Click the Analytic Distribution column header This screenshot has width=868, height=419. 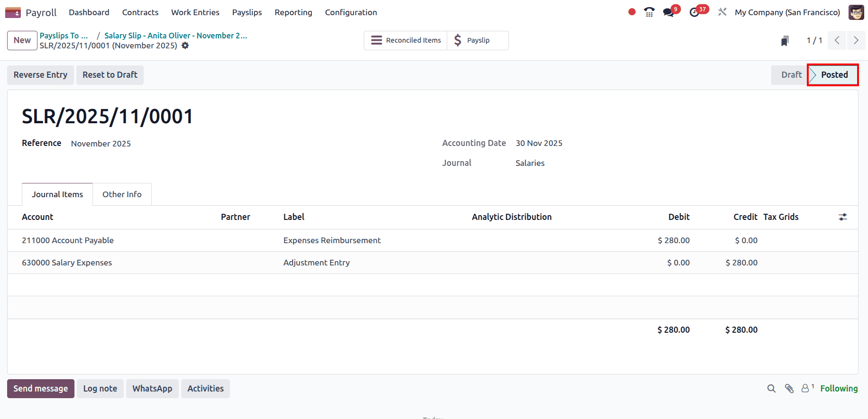(x=512, y=217)
